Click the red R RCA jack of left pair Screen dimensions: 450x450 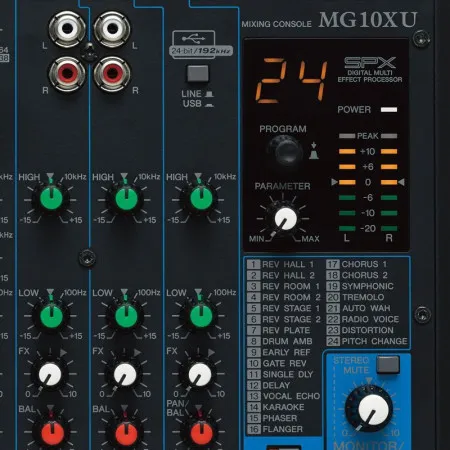tap(67, 73)
